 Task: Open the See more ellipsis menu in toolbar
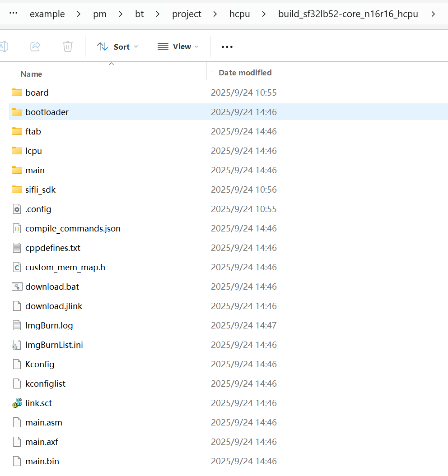coord(227,47)
